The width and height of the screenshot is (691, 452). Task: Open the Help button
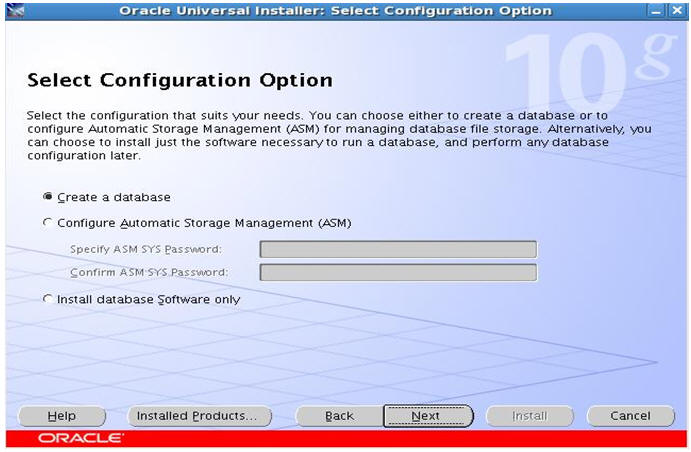pyautogui.click(x=62, y=416)
